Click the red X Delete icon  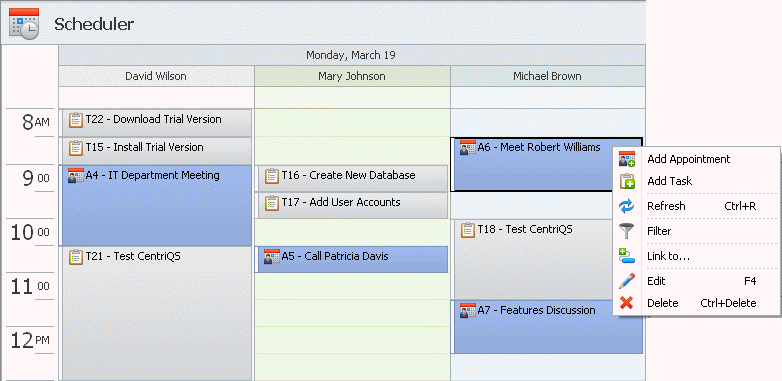click(627, 303)
